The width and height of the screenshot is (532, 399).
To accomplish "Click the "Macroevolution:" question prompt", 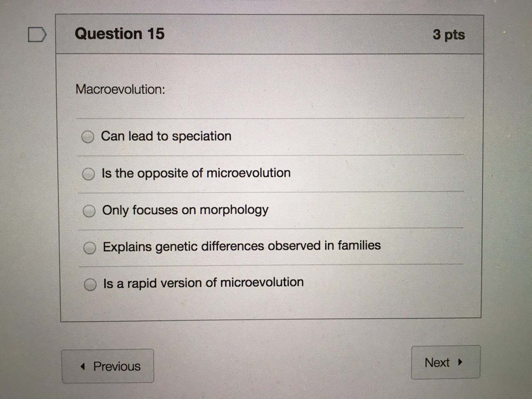I will (121, 89).
